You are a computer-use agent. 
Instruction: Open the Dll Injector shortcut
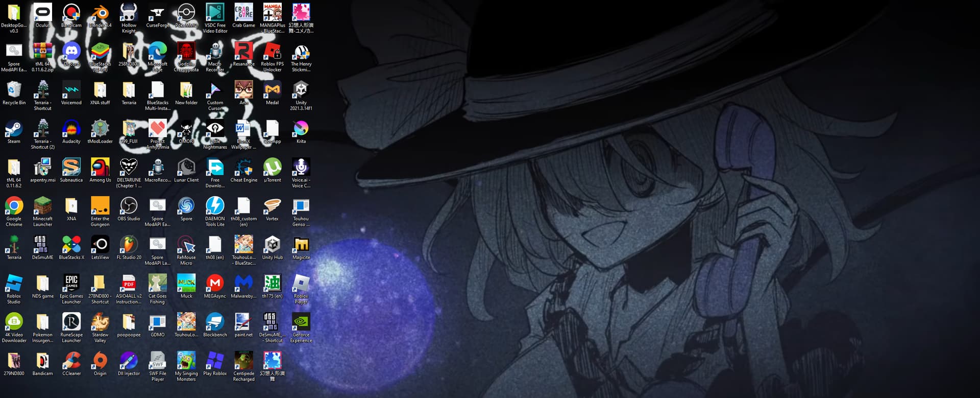point(129,361)
